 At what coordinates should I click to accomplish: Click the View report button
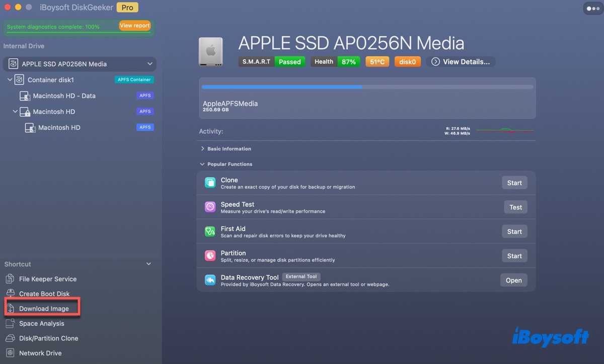pyautogui.click(x=135, y=26)
